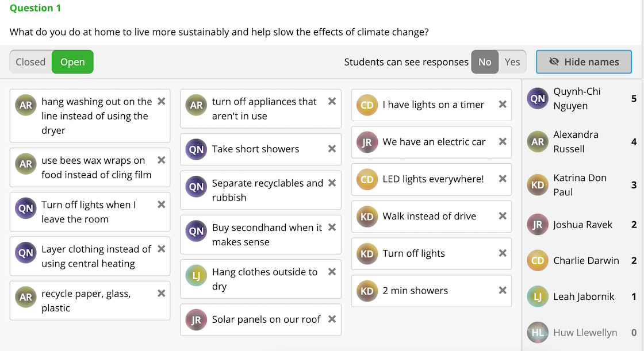Set question status to Open

pos(72,62)
